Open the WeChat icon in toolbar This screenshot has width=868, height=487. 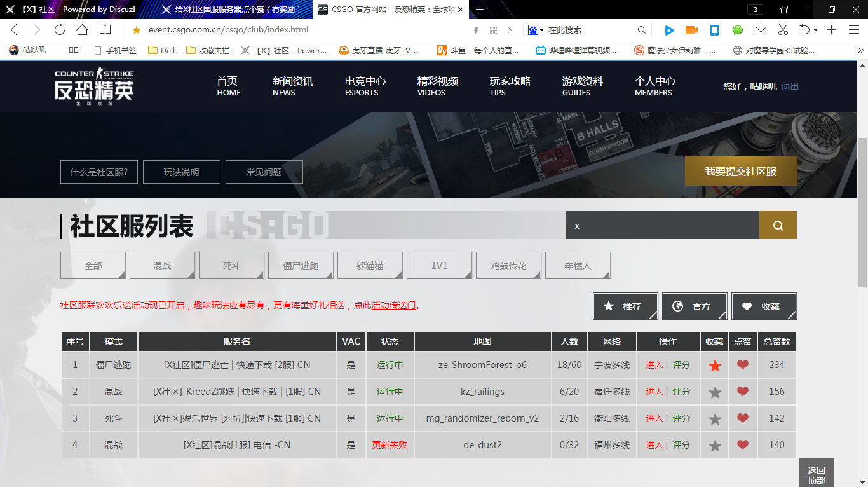click(x=738, y=30)
